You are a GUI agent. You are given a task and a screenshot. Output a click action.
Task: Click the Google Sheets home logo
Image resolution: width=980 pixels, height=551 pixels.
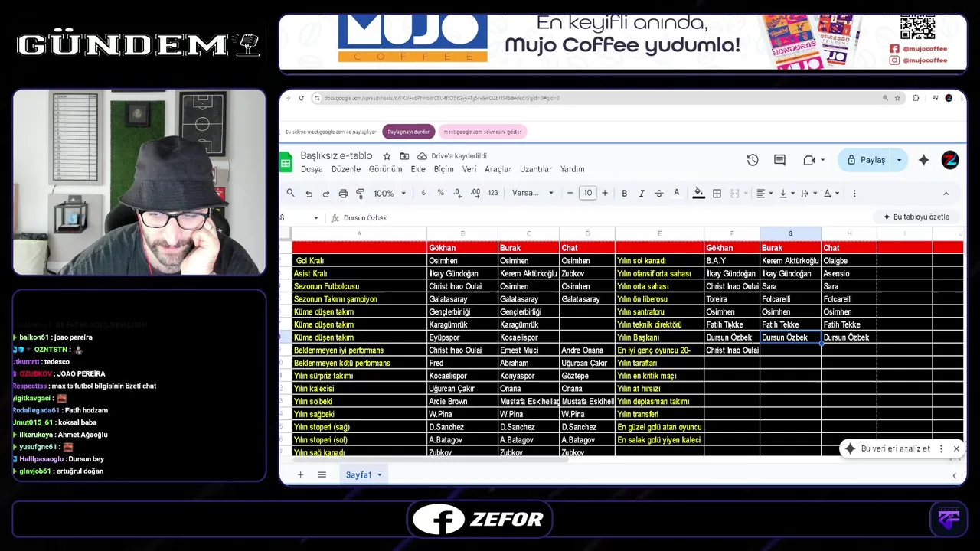[x=286, y=161]
